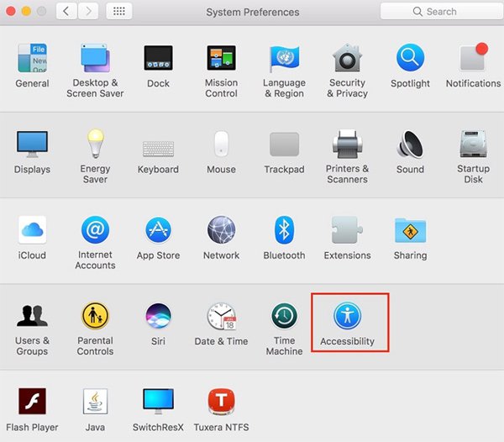Click the back navigation arrow
Image resolution: width=504 pixels, height=442 pixels.
pos(66,12)
